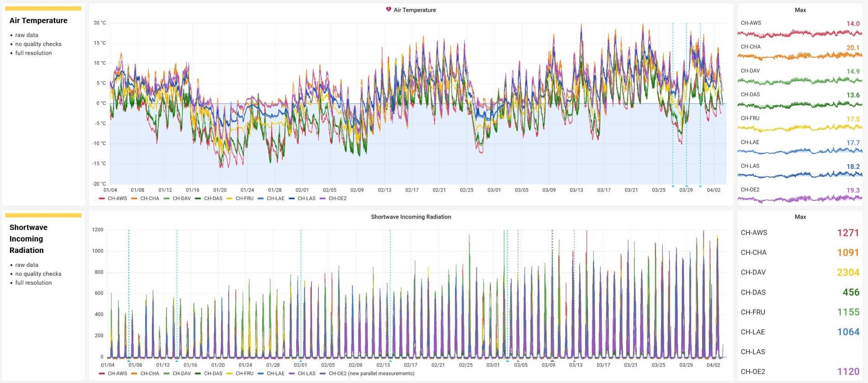Click the annotation marker just before 01/08 in Radiation chart
Image resolution: width=868 pixels, height=383 pixels.
click(128, 361)
